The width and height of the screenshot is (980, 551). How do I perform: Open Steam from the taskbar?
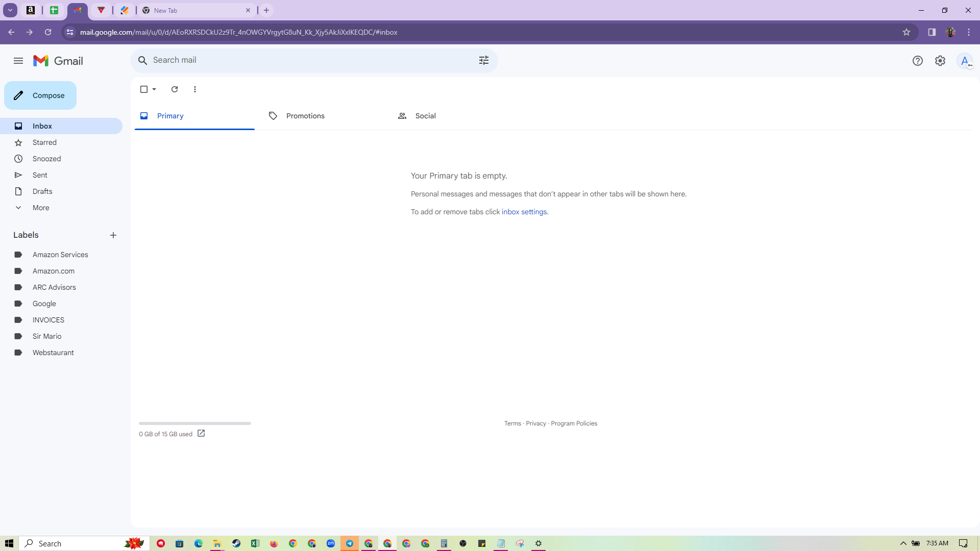(236, 543)
